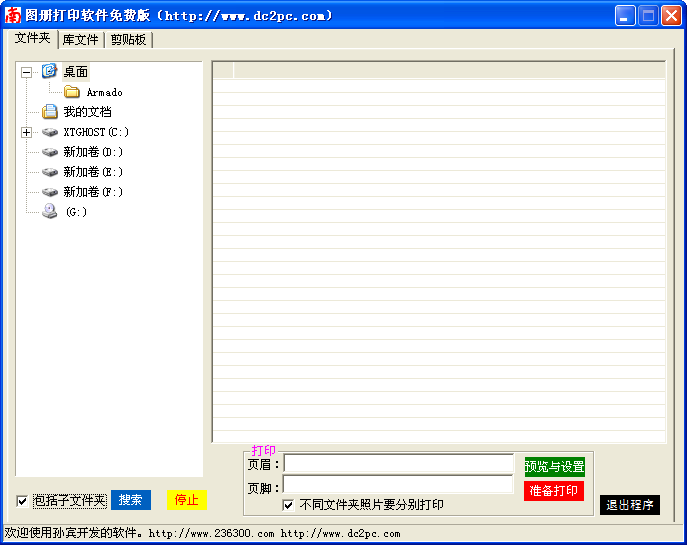The image size is (687, 545).
Task: Click the (G:) removable drive icon
Action: click(x=50, y=212)
